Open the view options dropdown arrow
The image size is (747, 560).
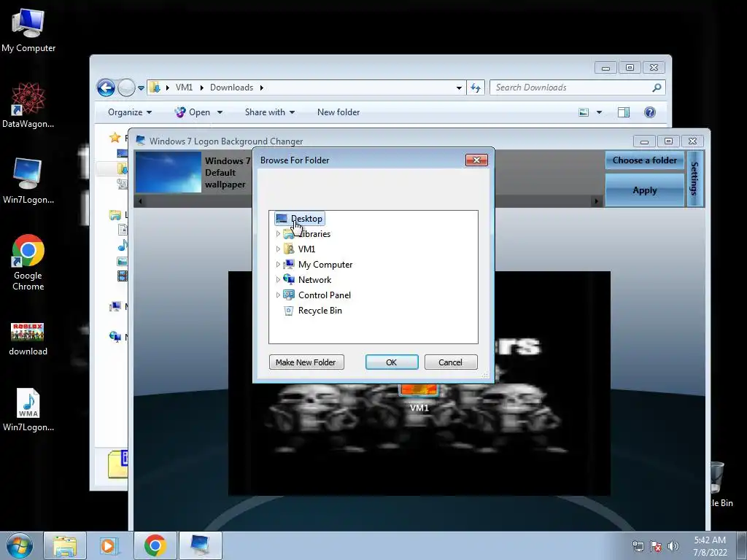pyautogui.click(x=599, y=112)
